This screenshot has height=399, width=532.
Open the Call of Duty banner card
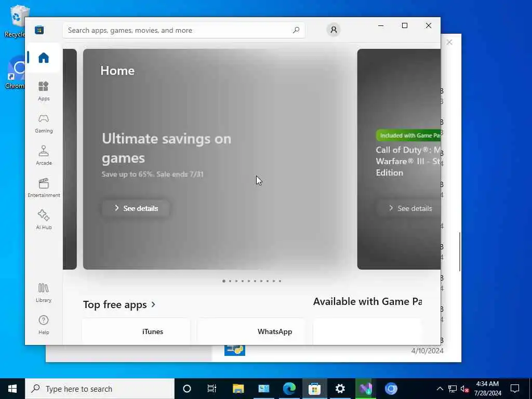point(399,159)
